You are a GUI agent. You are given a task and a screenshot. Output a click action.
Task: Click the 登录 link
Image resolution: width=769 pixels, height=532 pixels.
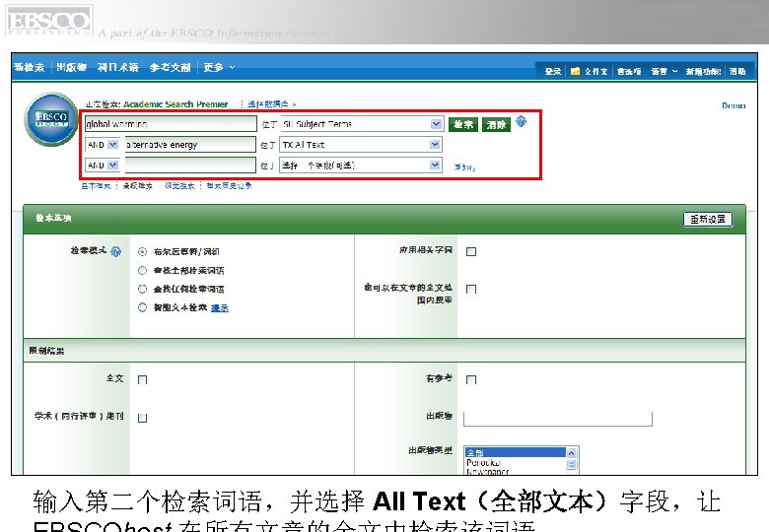point(553,72)
